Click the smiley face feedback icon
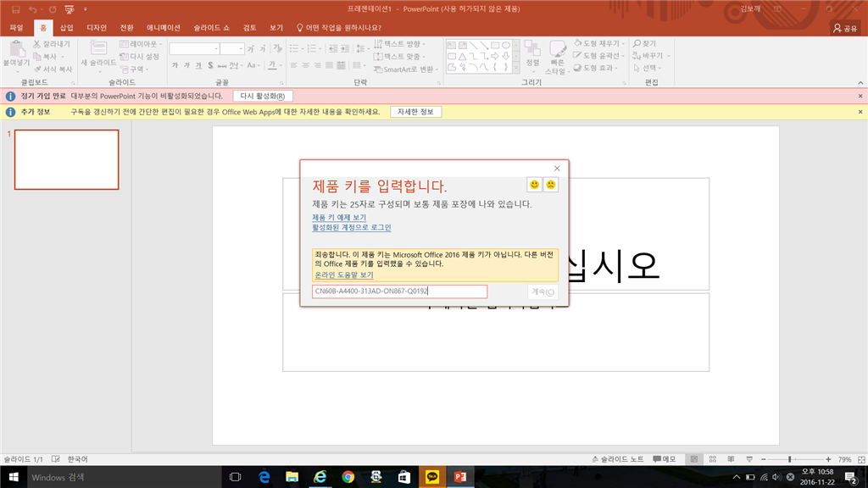868x488 pixels. tap(534, 185)
